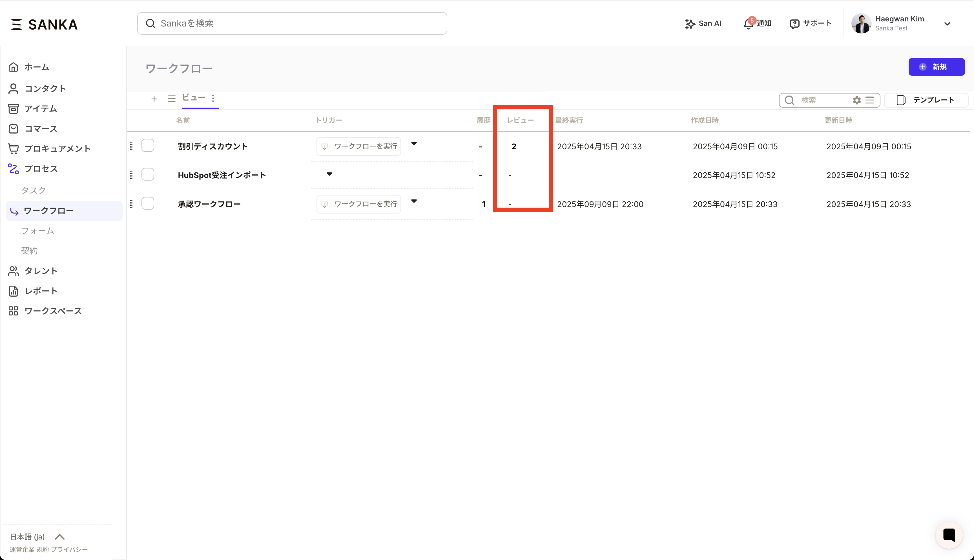974x560 pixels.
Task: Click the list layout icon beside gear
Action: 869,100
